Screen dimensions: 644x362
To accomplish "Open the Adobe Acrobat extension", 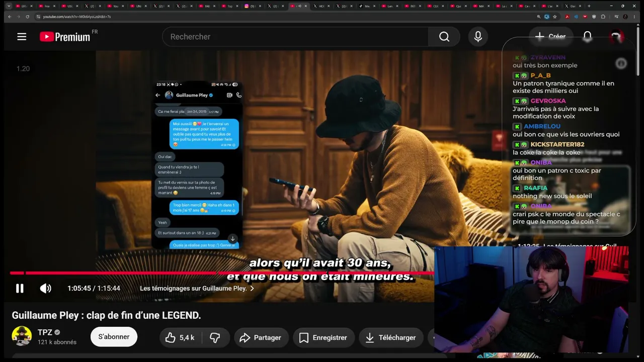I will 567,17.
